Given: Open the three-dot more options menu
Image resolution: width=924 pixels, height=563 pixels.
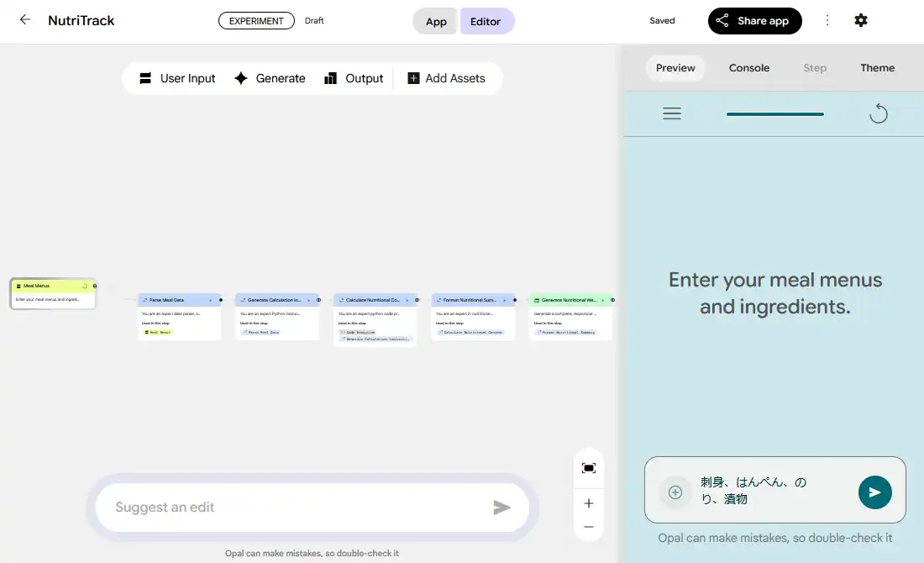Looking at the screenshot, I should [827, 20].
